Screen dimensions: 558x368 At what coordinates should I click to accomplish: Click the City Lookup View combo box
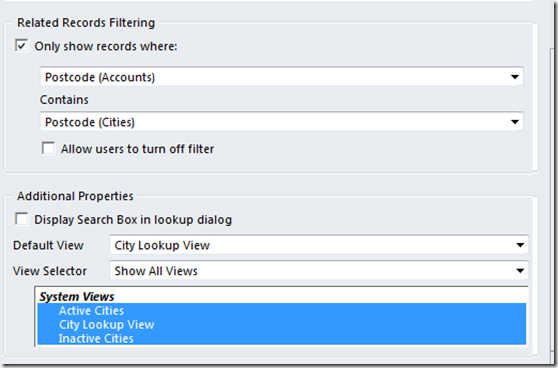[319, 245]
